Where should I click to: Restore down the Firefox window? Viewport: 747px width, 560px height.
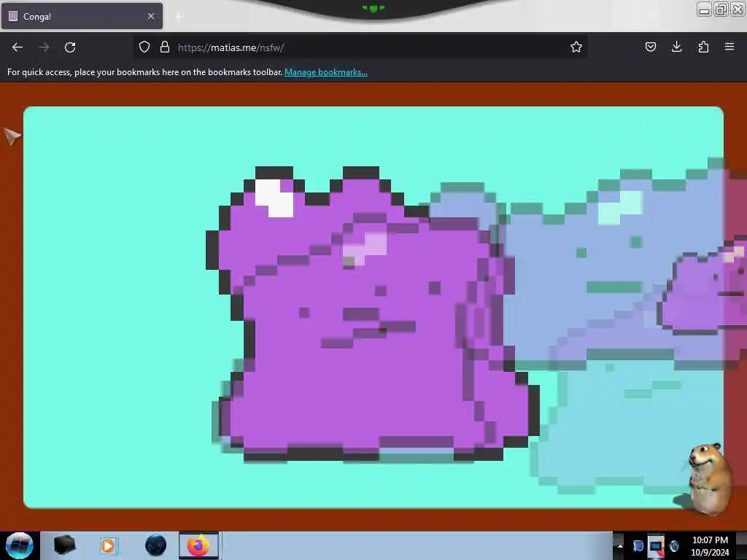tap(721, 9)
